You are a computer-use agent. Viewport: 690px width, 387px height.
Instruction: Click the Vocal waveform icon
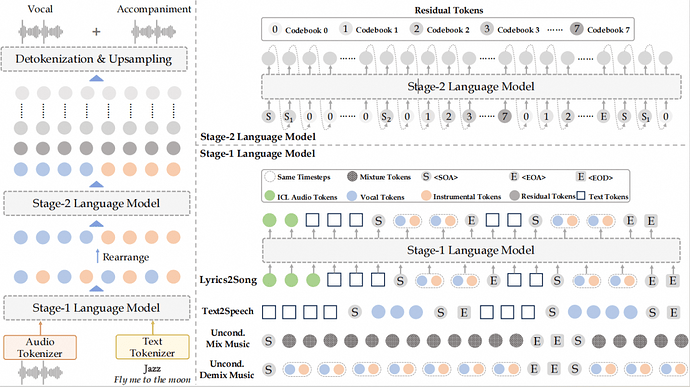click(40, 32)
